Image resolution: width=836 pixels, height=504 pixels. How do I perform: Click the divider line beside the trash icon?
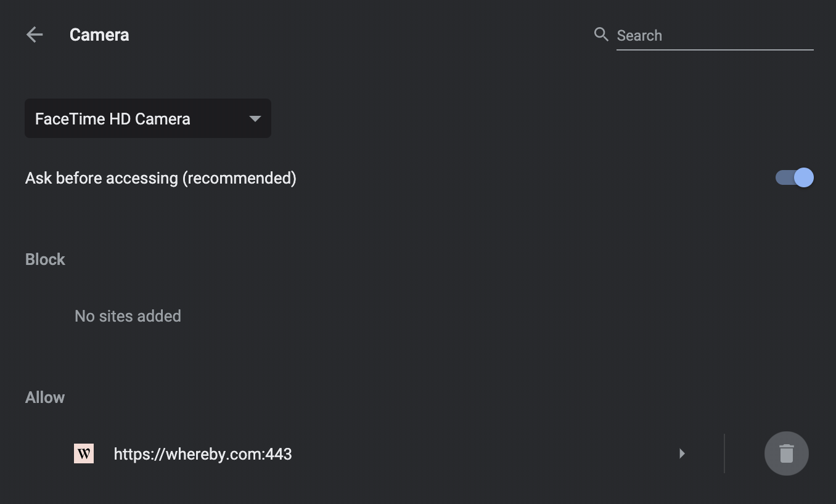tap(724, 453)
